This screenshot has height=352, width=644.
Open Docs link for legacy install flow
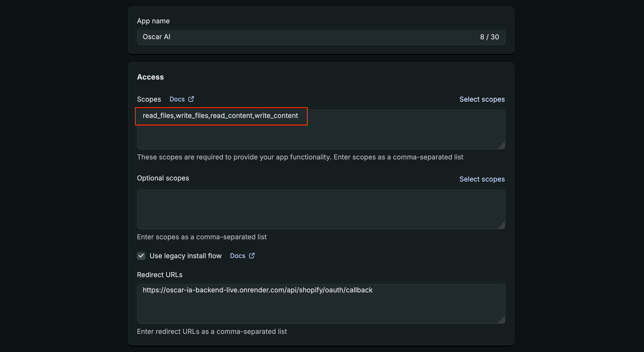[x=237, y=256]
